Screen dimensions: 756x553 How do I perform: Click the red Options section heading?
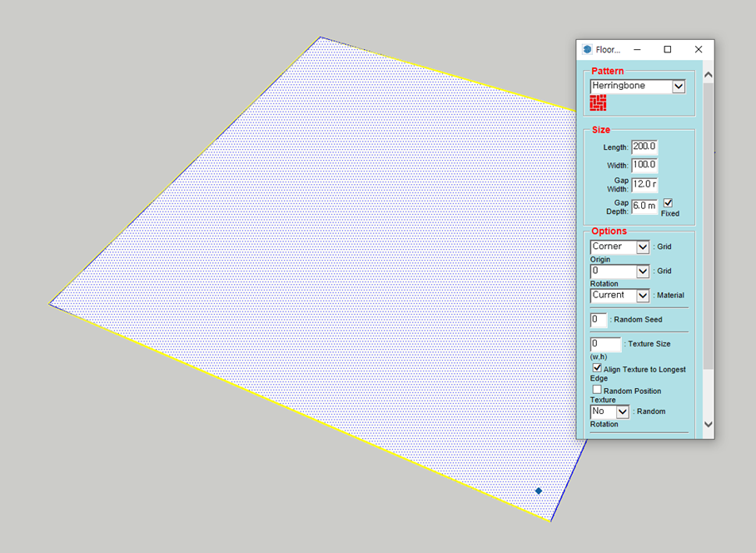[x=609, y=231]
